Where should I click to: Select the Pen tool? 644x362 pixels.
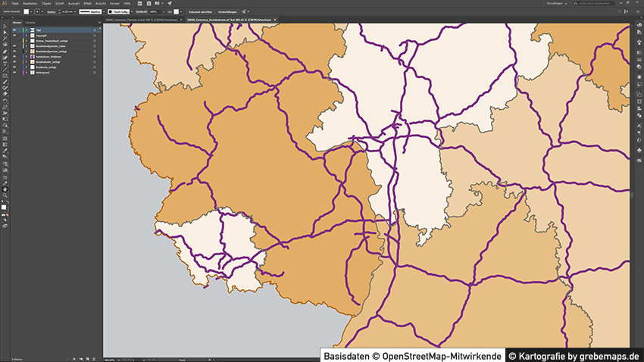pos(5,51)
